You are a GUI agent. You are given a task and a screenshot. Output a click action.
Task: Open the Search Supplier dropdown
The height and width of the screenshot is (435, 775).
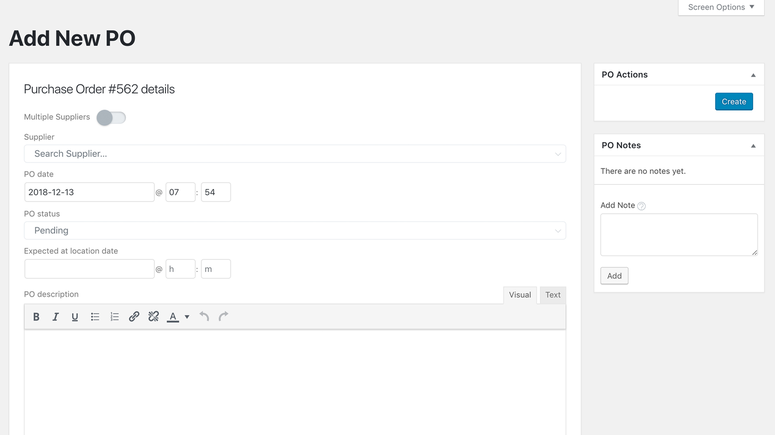[295, 154]
